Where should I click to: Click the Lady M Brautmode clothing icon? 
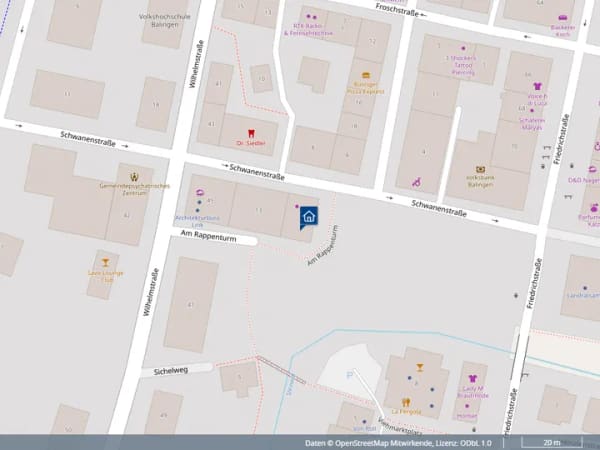tap(473, 378)
